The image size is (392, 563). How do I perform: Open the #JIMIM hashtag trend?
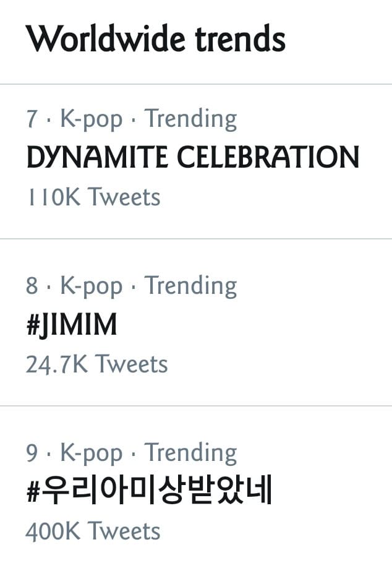tap(72, 325)
